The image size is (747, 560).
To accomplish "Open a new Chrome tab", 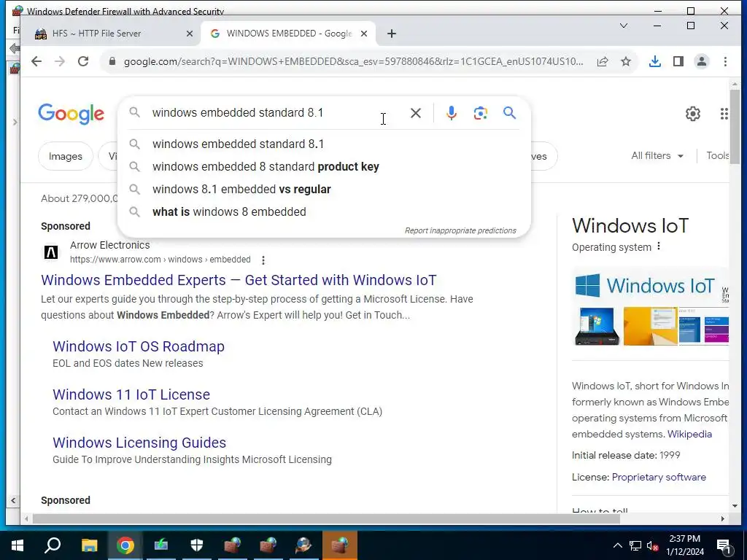I will (392, 34).
